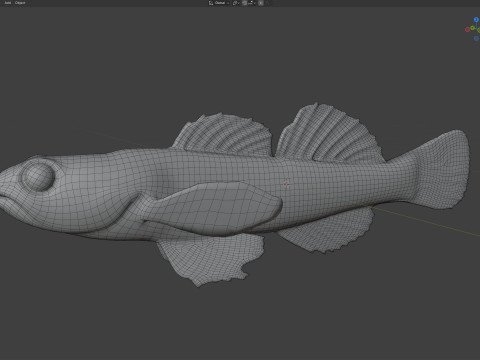Click the dark blue negative Z gizmo handle
The image size is (480, 360).
coord(476,39)
